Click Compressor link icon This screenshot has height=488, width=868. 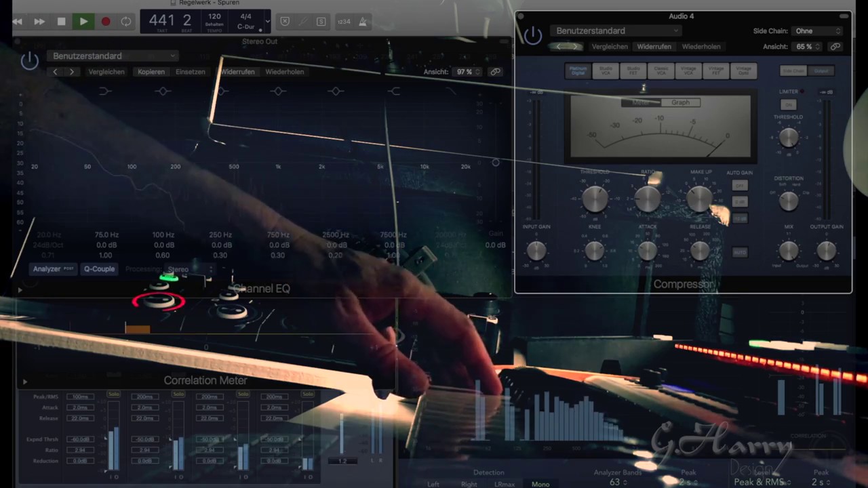tap(835, 47)
